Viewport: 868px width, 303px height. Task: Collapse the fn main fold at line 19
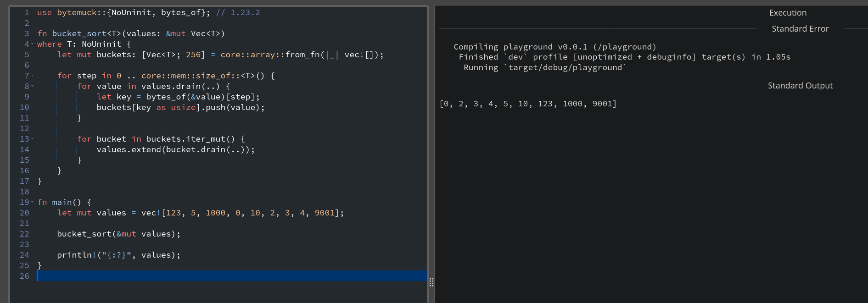(x=32, y=202)
